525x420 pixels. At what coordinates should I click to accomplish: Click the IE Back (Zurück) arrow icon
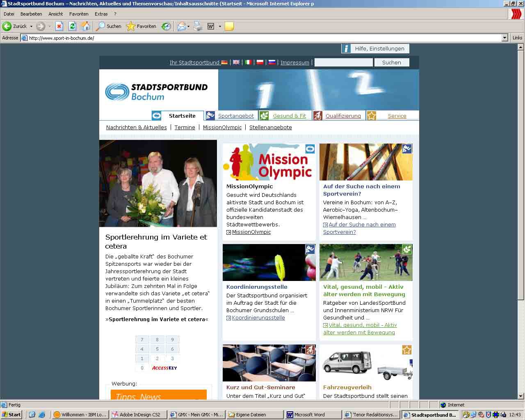point(7,26)
